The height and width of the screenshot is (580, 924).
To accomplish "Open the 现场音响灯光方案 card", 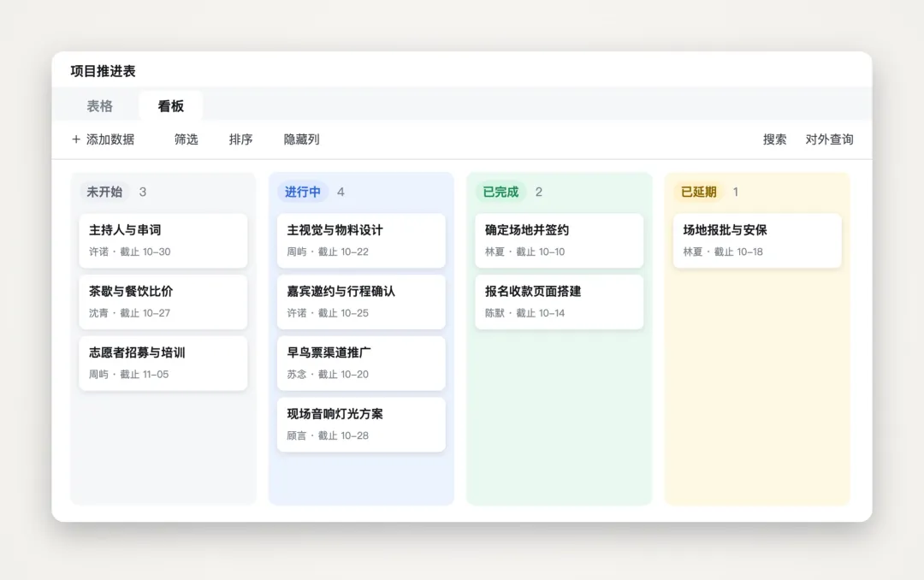I will pyautogui.click(x=361, y=424).
